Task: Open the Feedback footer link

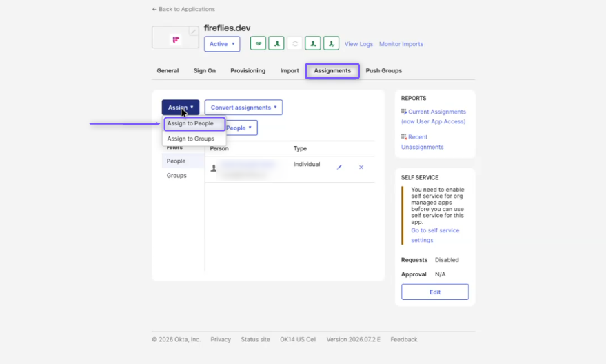Action: [404, 339]
